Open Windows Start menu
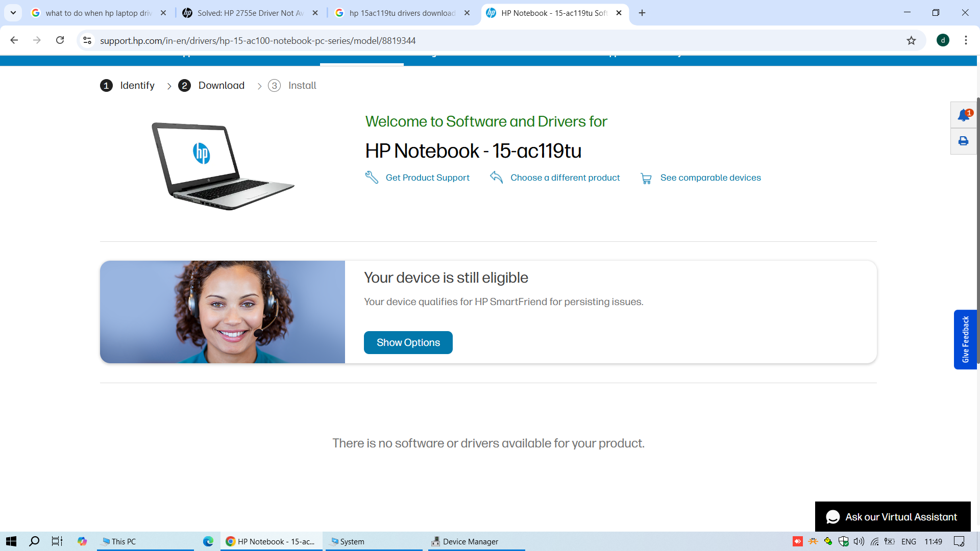Viewport: 980px width, 551px height. pyautogui.click(x=11, y=541)
